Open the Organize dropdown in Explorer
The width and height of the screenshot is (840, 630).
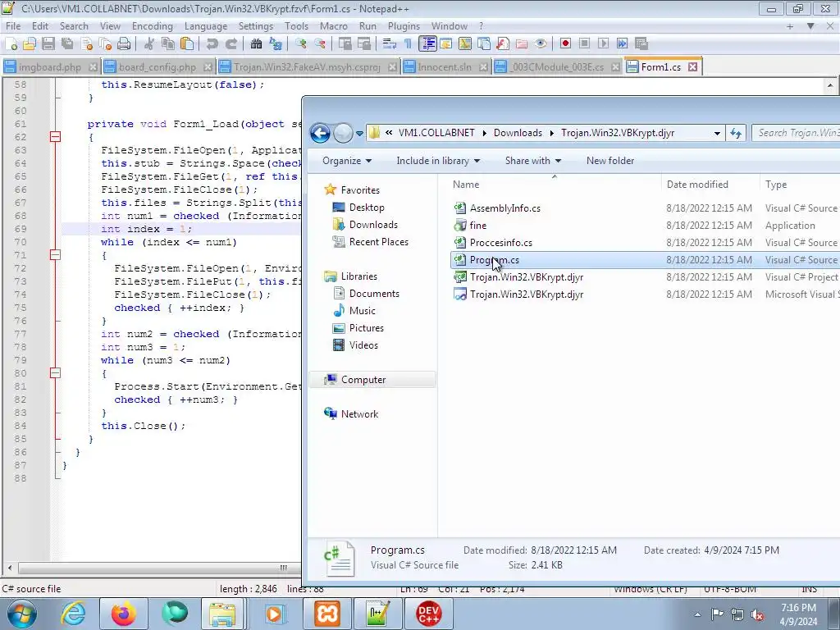coord(347,161)
